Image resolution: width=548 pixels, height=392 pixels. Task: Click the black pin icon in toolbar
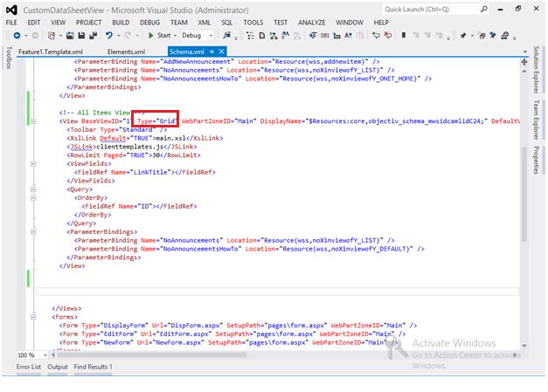[x=463, y=35]
